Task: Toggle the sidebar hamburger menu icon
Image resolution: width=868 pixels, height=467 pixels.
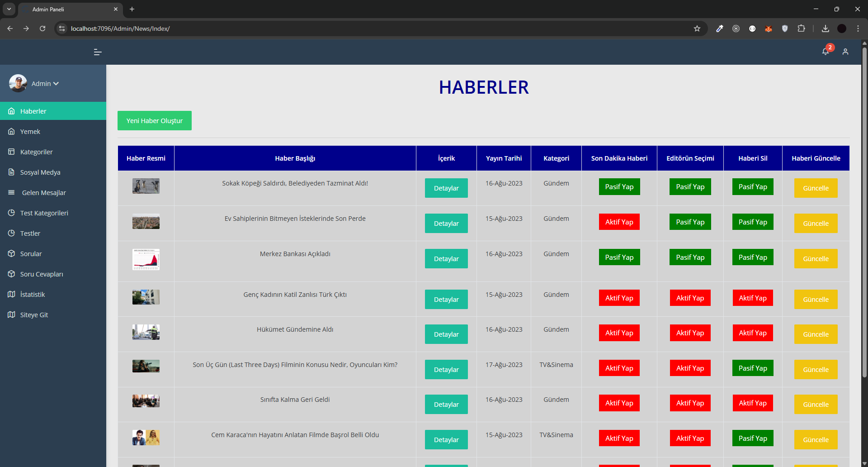Action: pyautogui.click(x=98, y=52)
